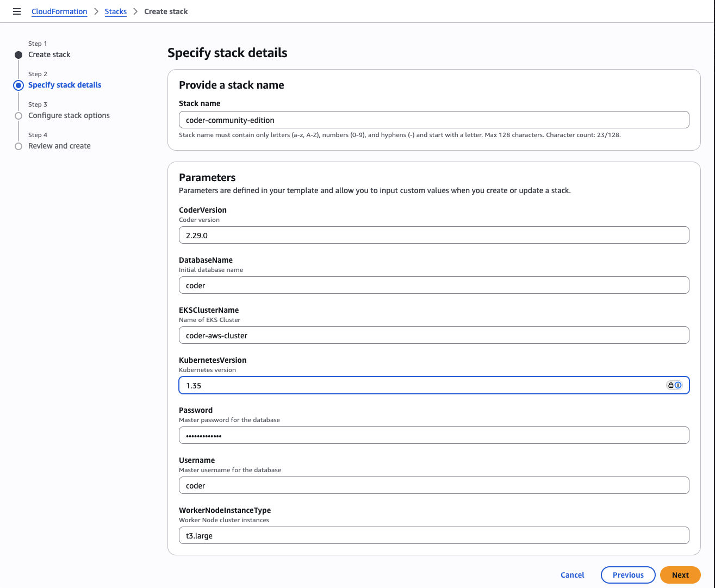Click the Step 3 empty circle indicator
This screenshot has height=588, width=715.
18,115
